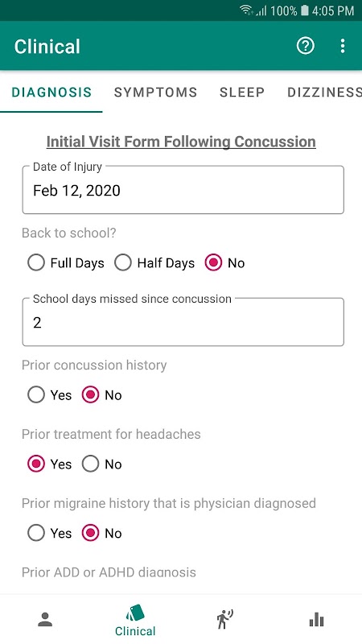The height and width of the screenshot is (644, 362).
Task: Open the Date of Injury picker field
Action: click(x=183, y=190)
